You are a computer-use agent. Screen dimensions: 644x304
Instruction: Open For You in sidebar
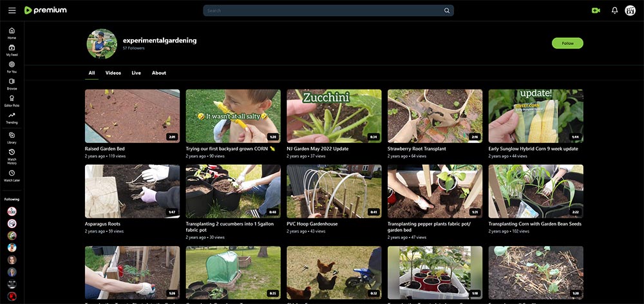12,68
